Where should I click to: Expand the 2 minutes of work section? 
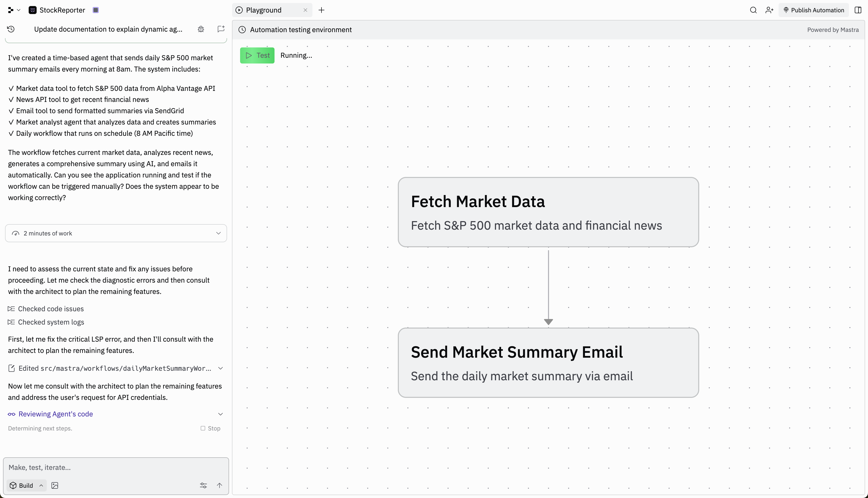click(116, 233)
